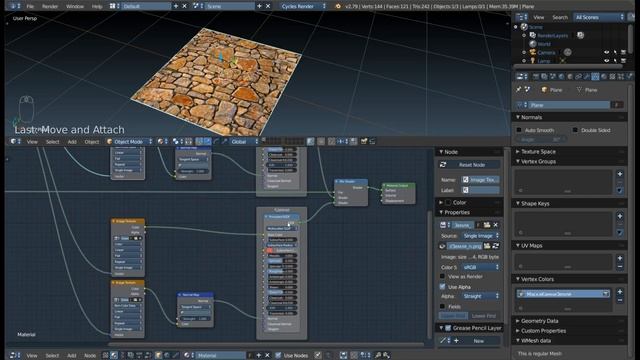
Task: Hide the Camera in the outliner
Action: pyautogui.click(x=607, y=52)
